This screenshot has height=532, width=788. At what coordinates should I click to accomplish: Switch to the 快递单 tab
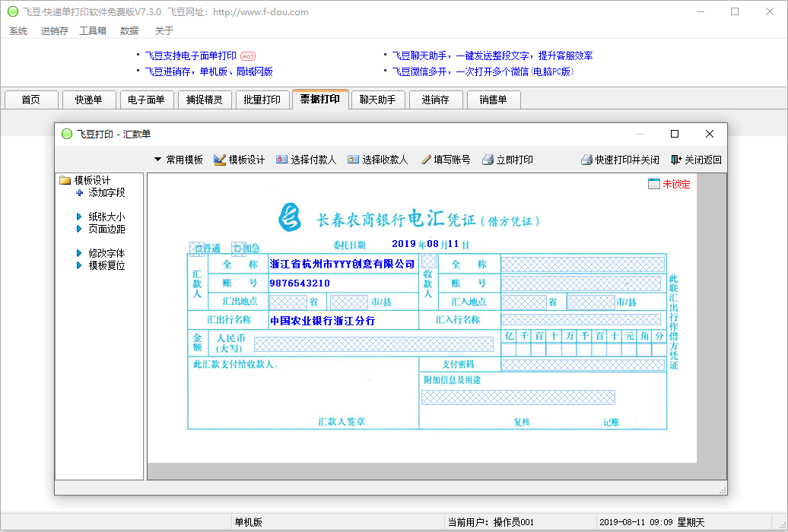pyautogui.click(x=89, y=100)
